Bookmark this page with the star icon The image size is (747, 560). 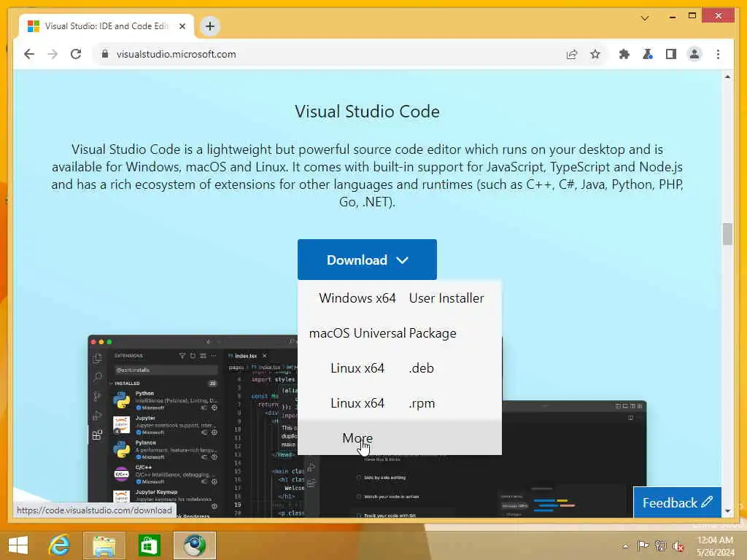pos(595,54)
